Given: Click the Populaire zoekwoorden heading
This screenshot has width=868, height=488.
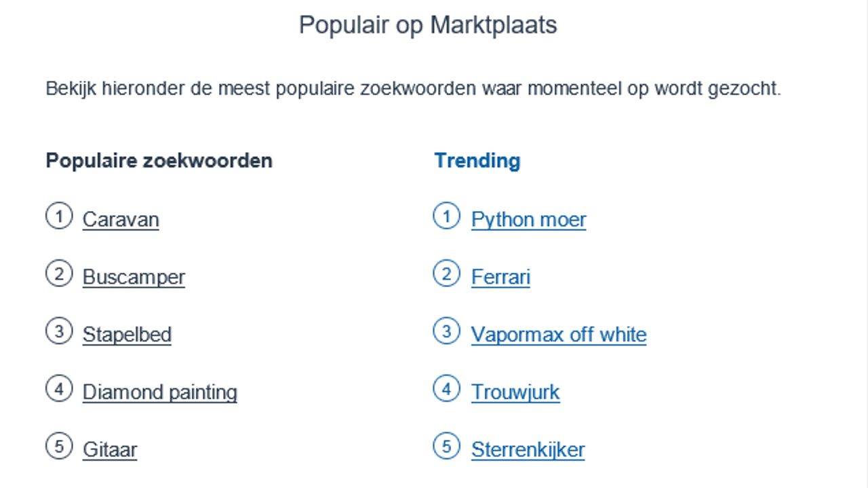Looking at the screenshot, I should [159, 161].
